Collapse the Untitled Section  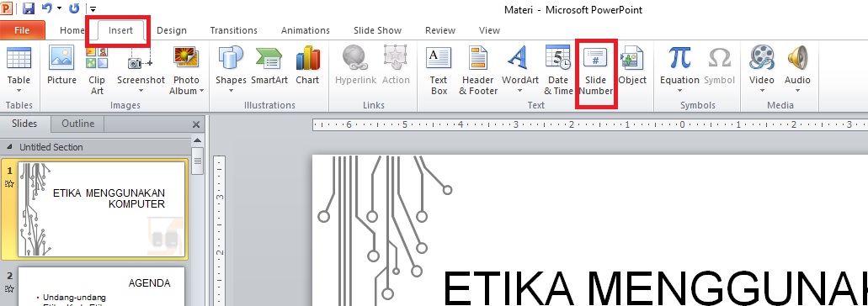[x=9, y=147]
